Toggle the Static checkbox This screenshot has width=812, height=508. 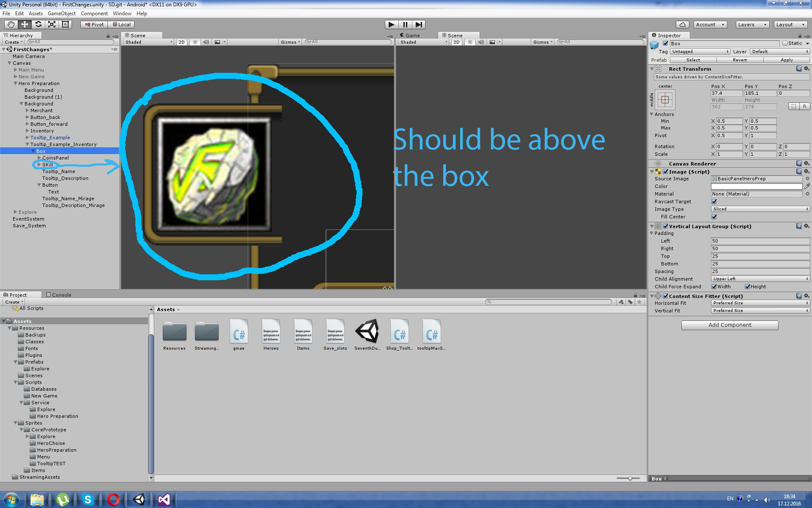click(x=785, y=43)
